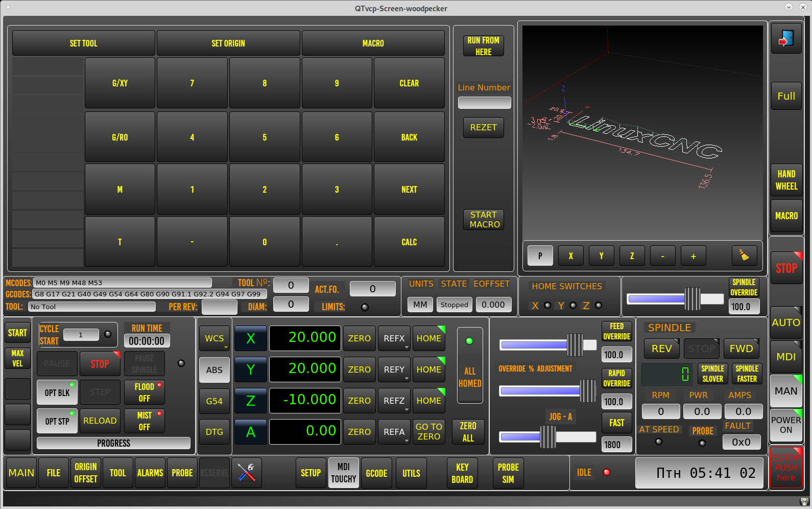The image size is (812, 509).
Task: Click the KEY BOARD button
Action: click(x=462, y=473)
